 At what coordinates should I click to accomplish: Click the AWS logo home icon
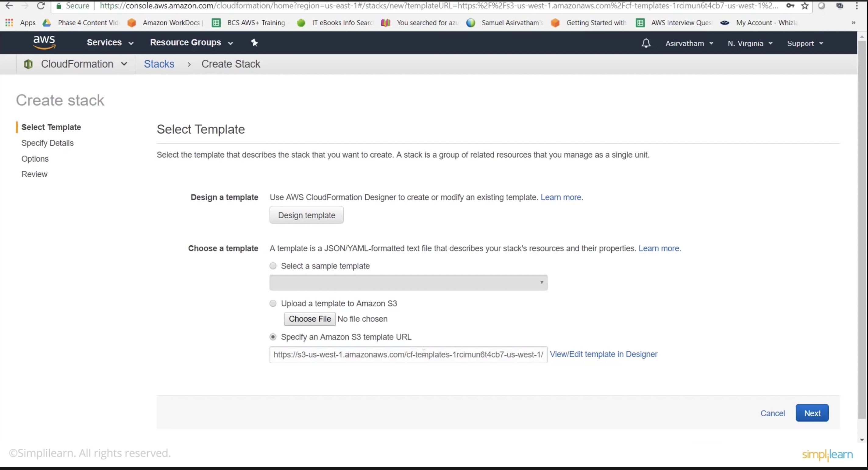[x=44, y=42]
